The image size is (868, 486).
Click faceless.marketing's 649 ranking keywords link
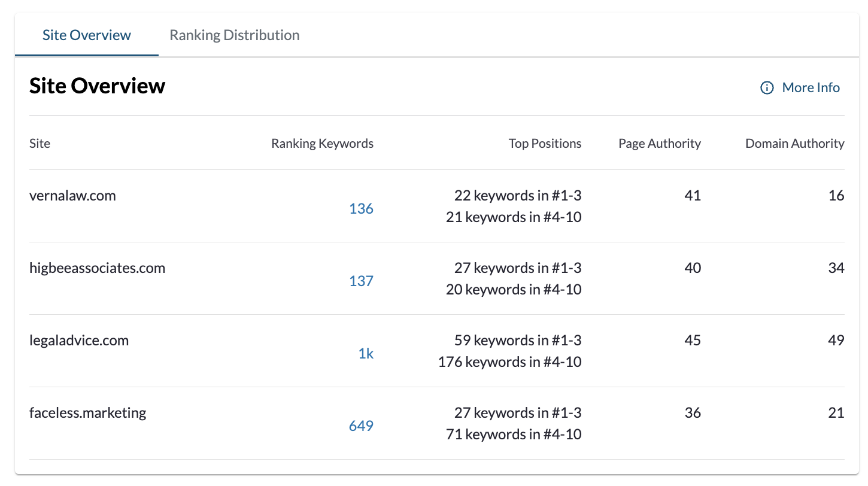tap(361, 426)
